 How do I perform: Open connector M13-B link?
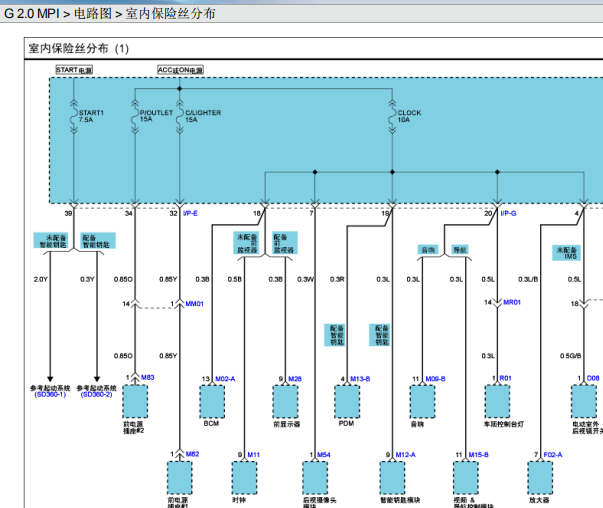360,379
